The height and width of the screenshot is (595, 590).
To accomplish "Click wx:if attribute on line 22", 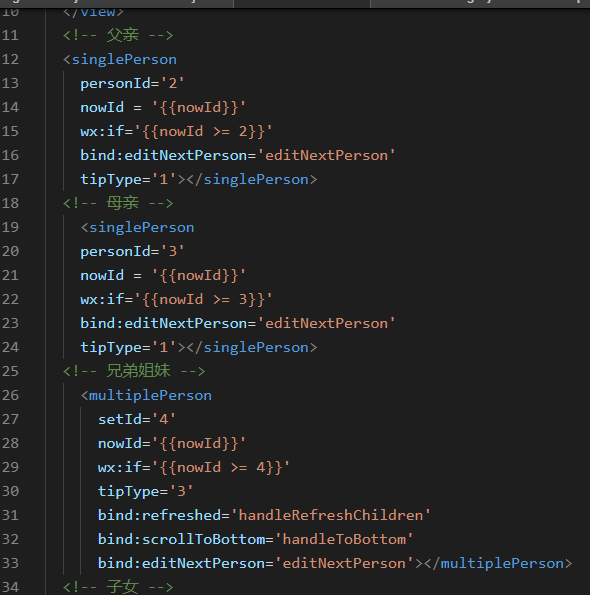I will [x=102, y=299].
